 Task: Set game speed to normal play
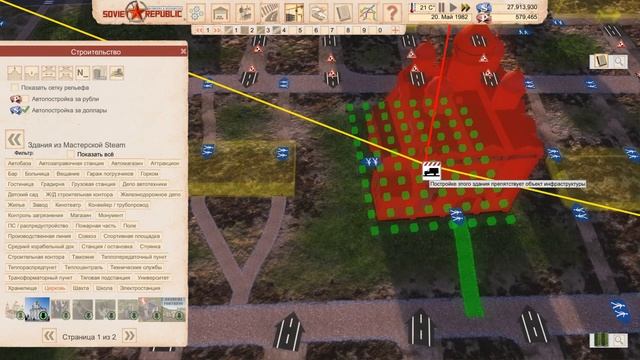pyautogui.click(x=453, y=7)
